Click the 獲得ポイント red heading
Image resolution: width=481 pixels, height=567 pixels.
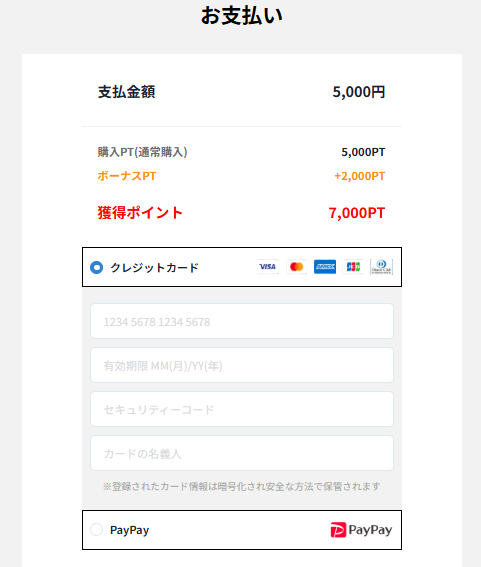click(140, 213)
